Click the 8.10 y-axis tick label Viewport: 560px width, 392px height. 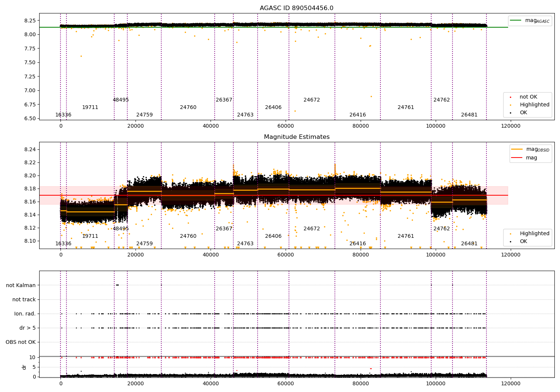tap(30, 241)
